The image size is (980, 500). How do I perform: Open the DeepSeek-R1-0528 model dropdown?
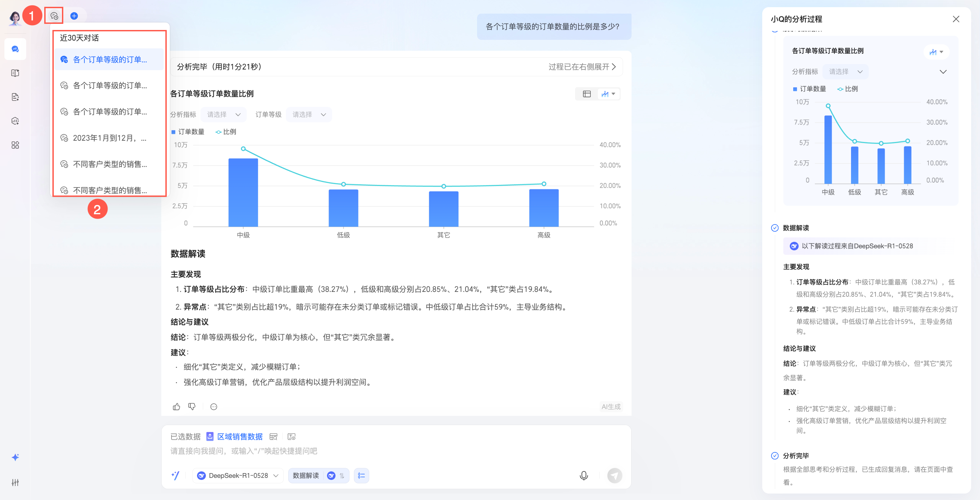coord(238,475)
